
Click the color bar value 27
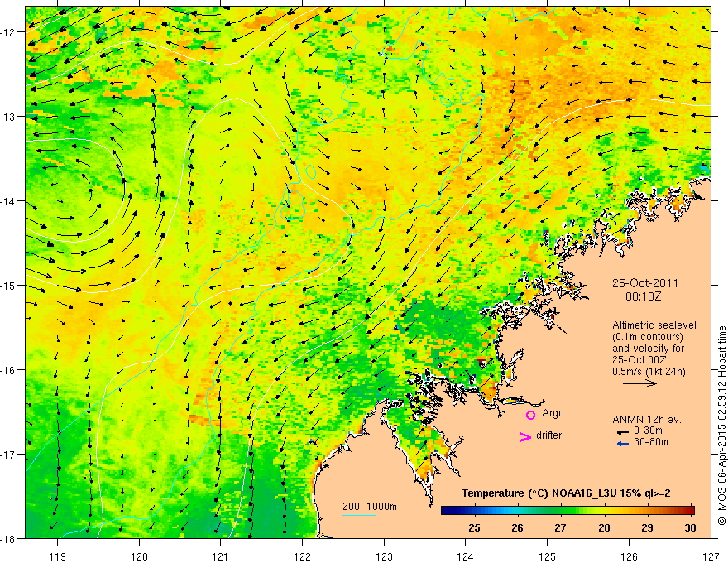click(x=560, y=528)
